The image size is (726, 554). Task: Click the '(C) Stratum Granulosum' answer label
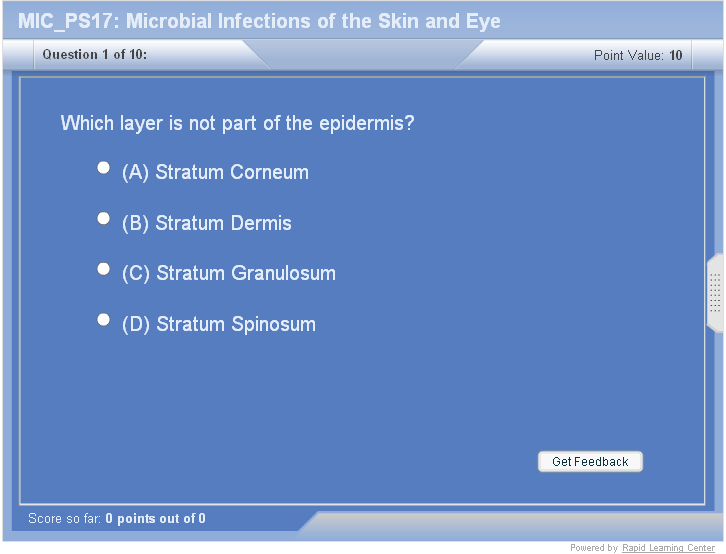[229, 273]
